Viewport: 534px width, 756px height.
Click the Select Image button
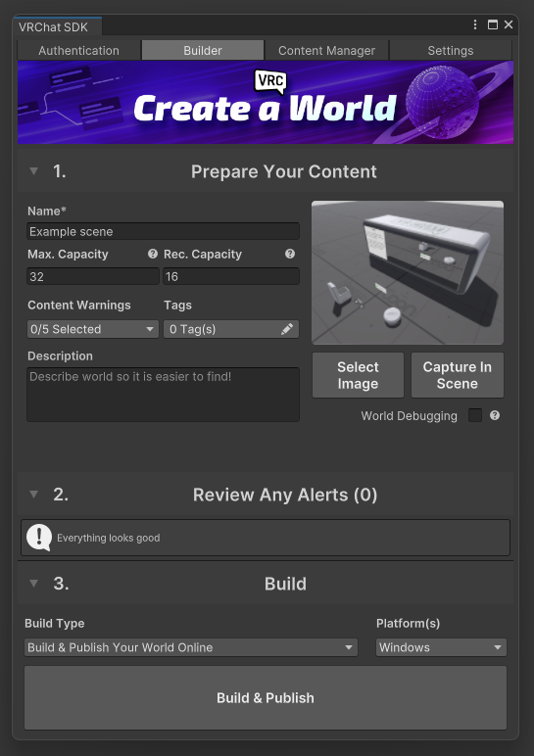click(x=358, y=375)
